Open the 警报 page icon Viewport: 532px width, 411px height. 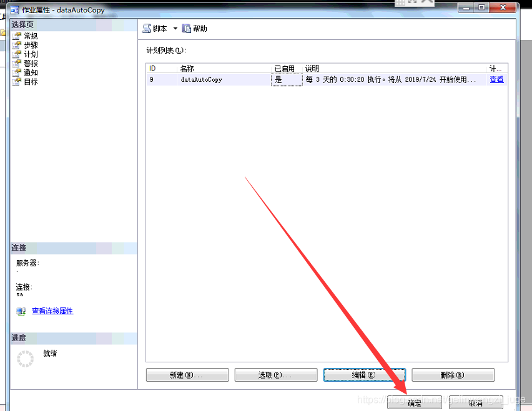[17, 63]
